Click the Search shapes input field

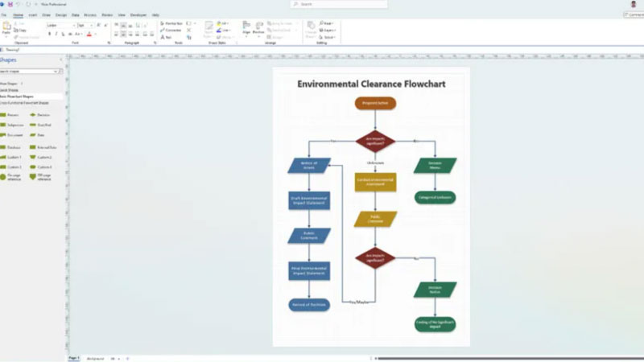click(27, 72)
